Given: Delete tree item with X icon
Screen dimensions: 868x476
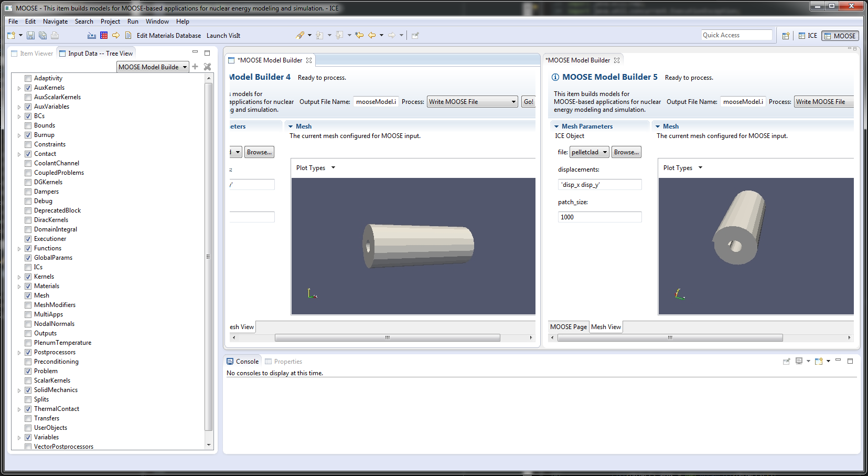Looking at the screenshot, I should click(x=207, y=67).
